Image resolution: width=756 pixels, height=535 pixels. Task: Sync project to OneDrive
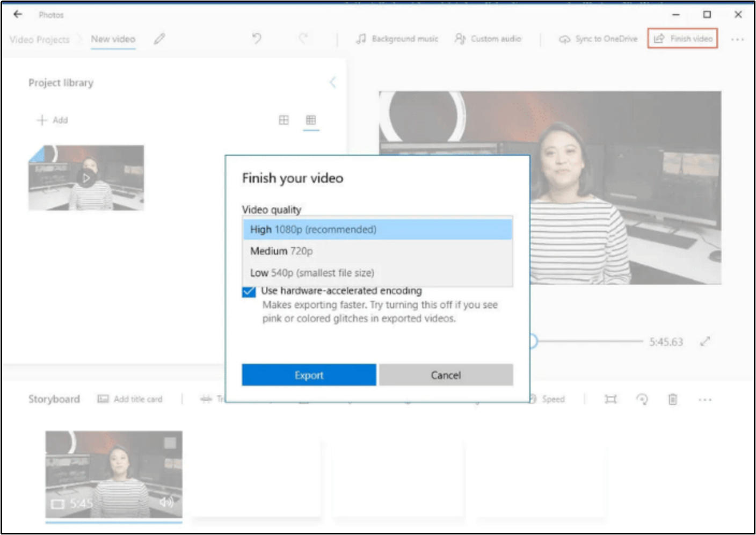tap(598, 39)
